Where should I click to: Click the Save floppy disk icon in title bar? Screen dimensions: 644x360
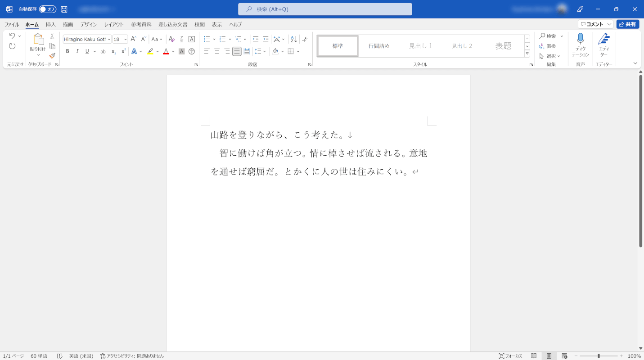click(64, 9)
